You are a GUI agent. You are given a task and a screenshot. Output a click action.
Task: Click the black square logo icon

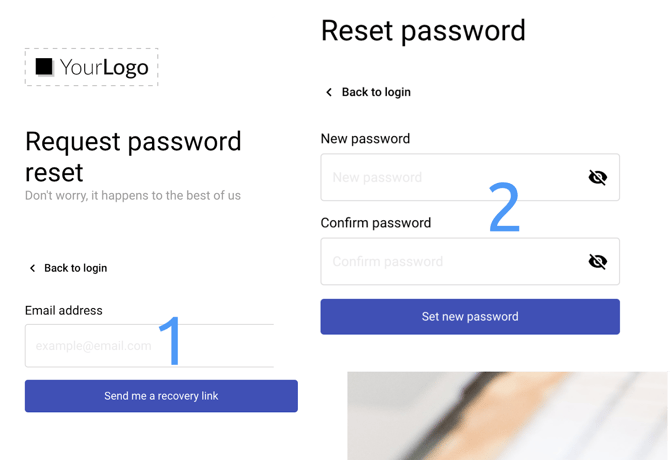click(x=44, y=67)
